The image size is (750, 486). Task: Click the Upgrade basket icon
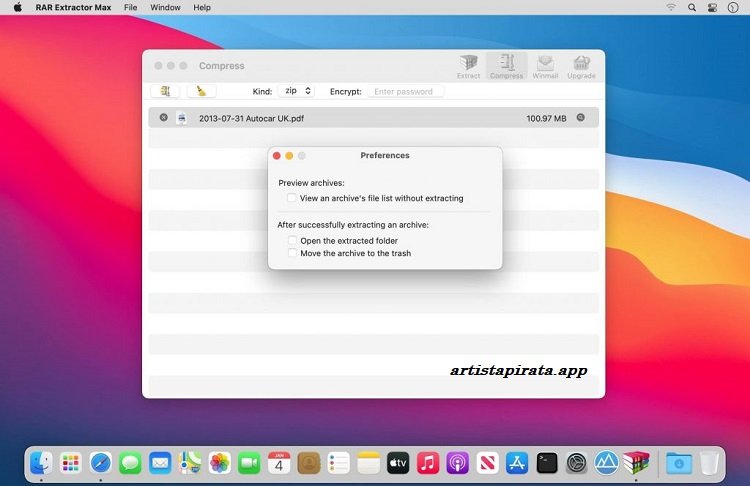581,66
